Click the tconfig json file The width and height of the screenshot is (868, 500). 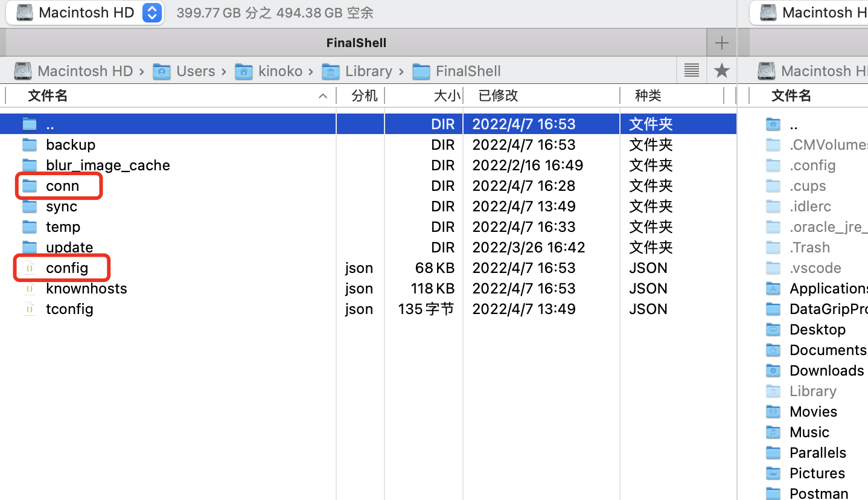(69, 309)
